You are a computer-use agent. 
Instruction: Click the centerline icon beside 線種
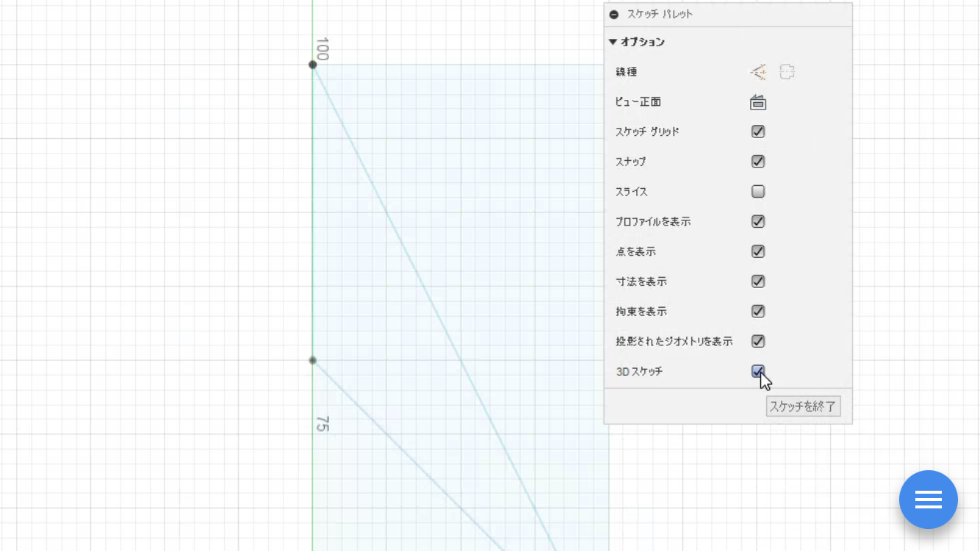point(787,72)
